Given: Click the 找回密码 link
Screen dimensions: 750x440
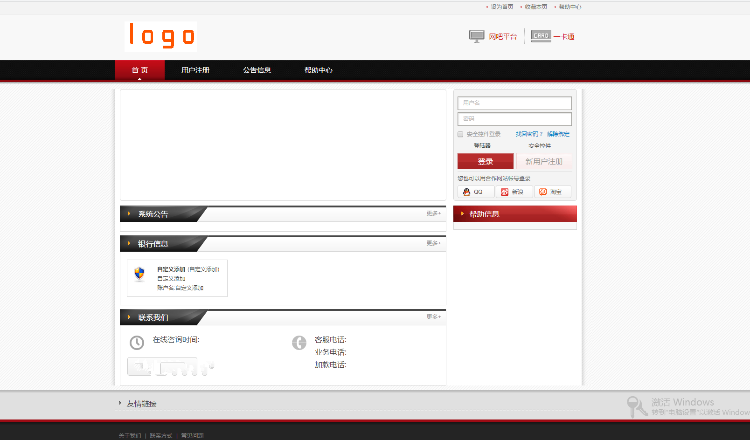Looking at the screenshot, I should pyautogui.click(x=529, y=134).
